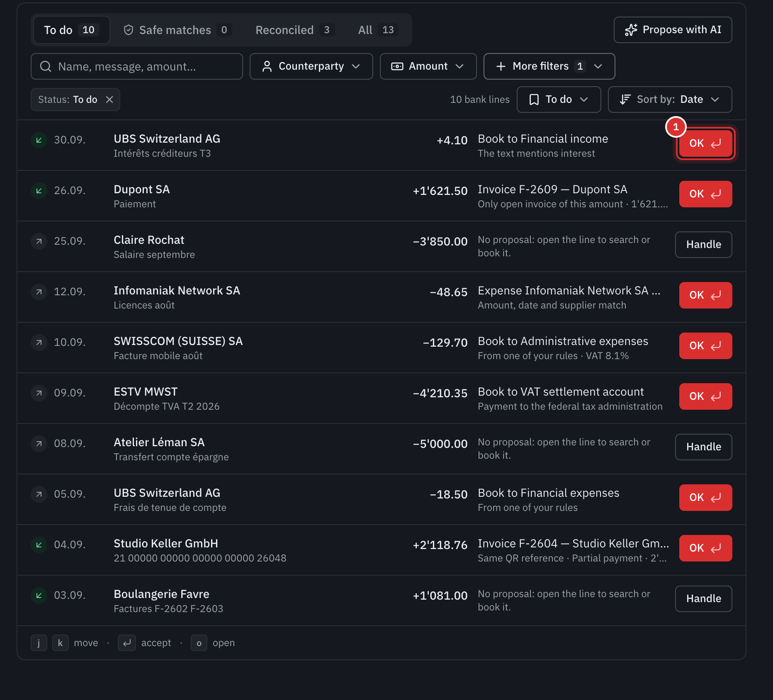The width and height of the screenshot is (773, 700).
Task: Focus the name, message, amount search field
Action: (x=137, y=66)
